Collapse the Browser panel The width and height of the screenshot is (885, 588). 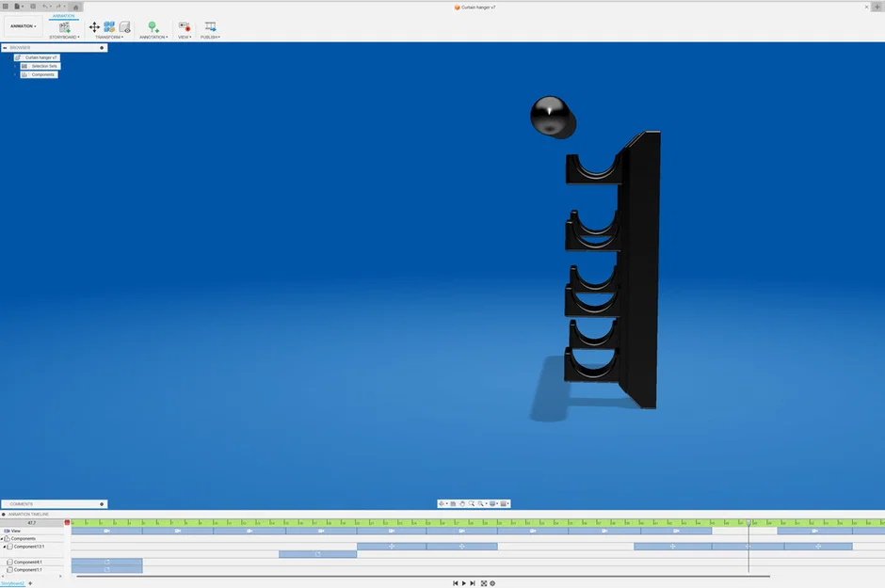pos(5,48)
